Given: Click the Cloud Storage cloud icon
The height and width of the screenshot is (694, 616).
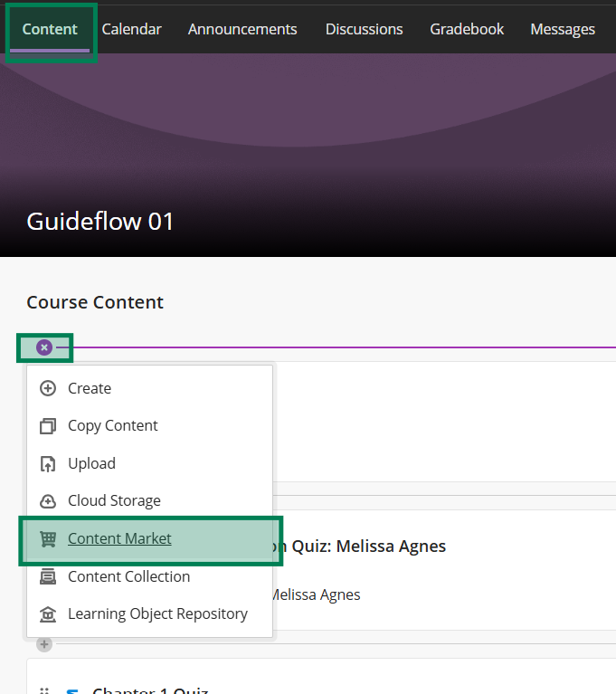Looking at the screenshot, I should click(x=48, y=501).
